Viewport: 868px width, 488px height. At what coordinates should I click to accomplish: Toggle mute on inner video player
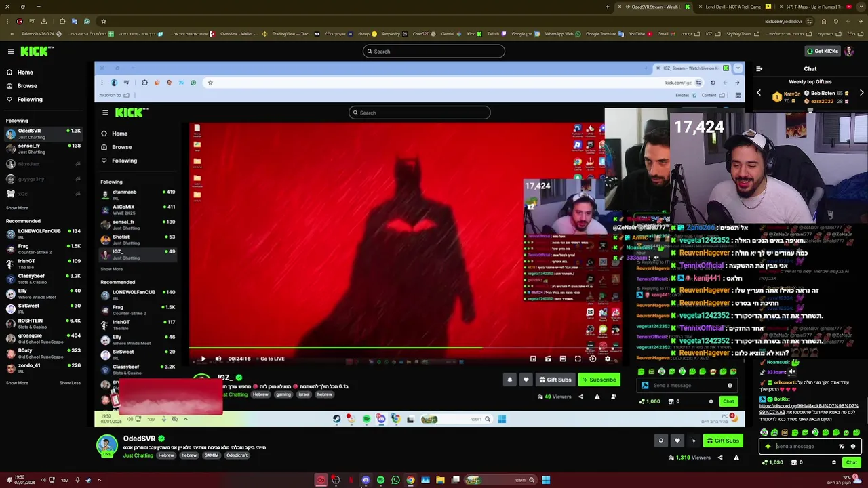click(x=218, y=359)
